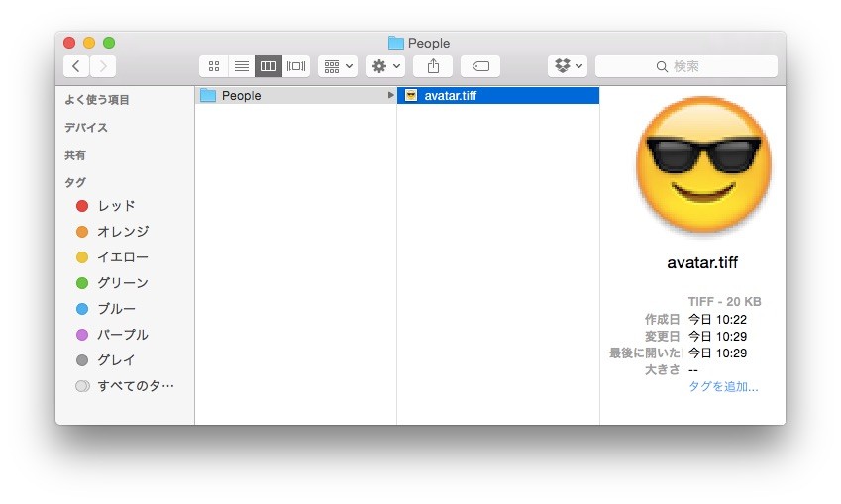The width and height of the screenshot is (841, 504).
Task: Click the search magnifier icon
Action: (x=662, y=67)
